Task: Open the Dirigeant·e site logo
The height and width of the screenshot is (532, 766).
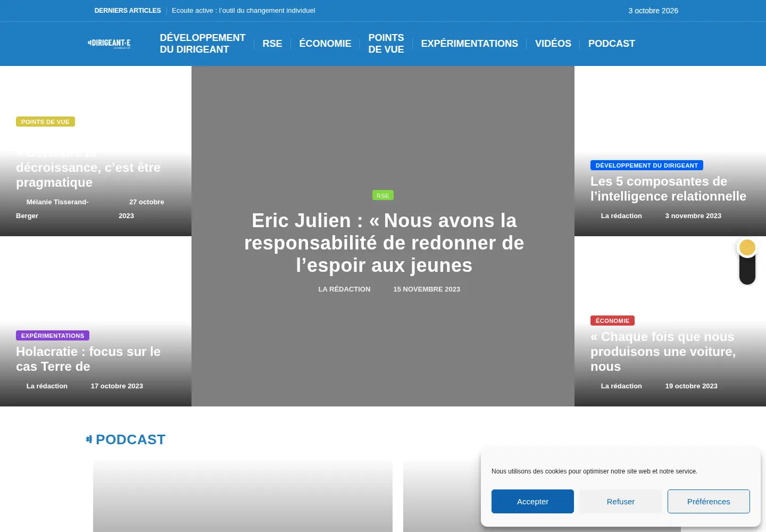Action: [109, 44]
